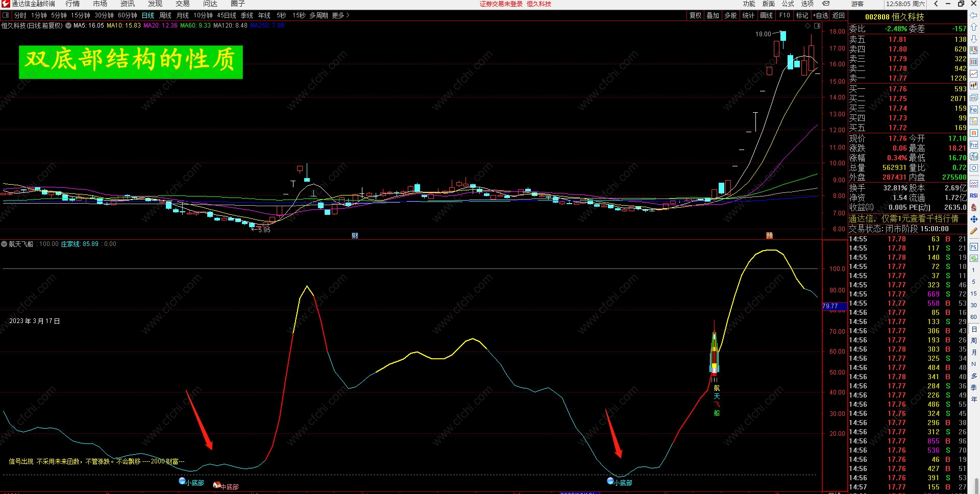The image size is (980, 494).
Task: Click the F10 button in chart toolbar
Action: click(x=785, y=15)
